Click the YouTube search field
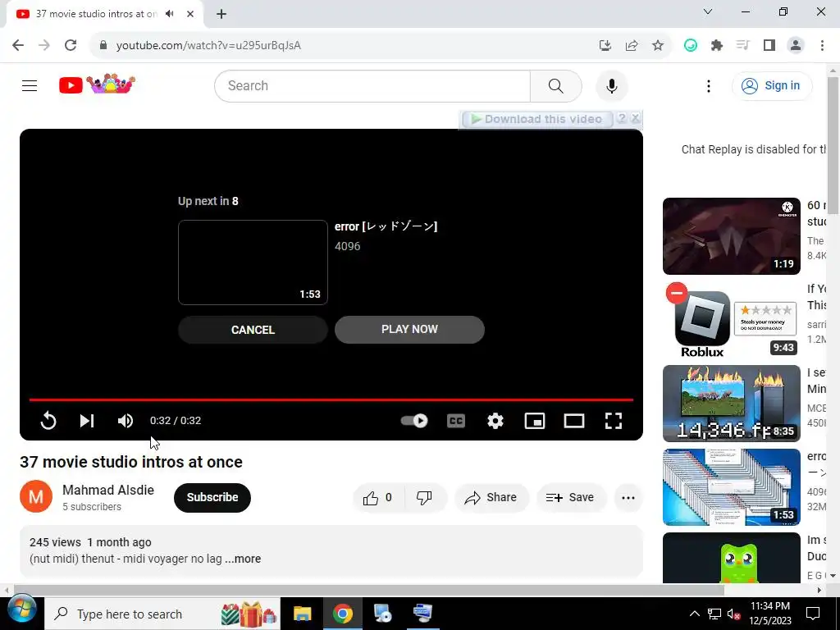Screen dimensions: 840x630 (x=372, y=85)
